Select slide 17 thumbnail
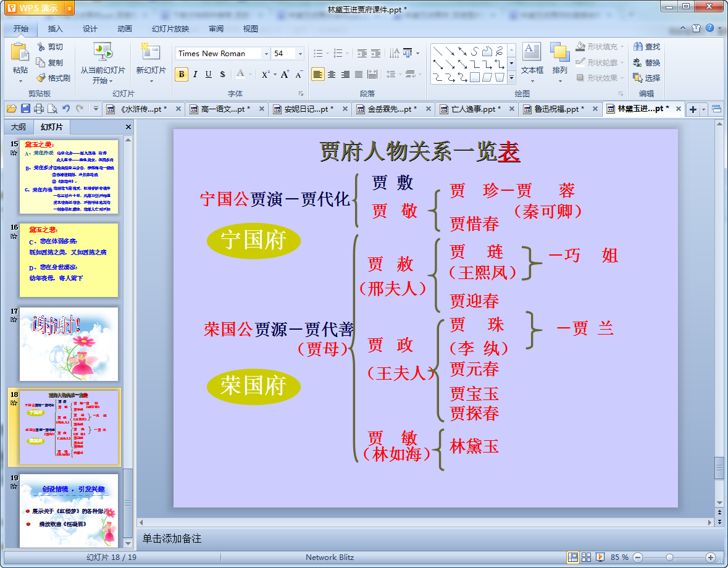Screen dimensions: 728x568 tap(69, 344)
